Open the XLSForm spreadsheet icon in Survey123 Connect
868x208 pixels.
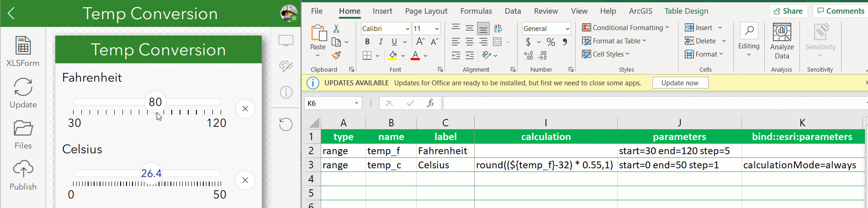pos(23,46)
